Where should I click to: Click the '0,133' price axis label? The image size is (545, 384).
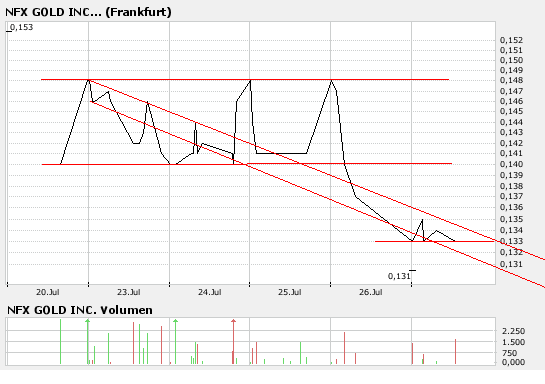[511, 241]
